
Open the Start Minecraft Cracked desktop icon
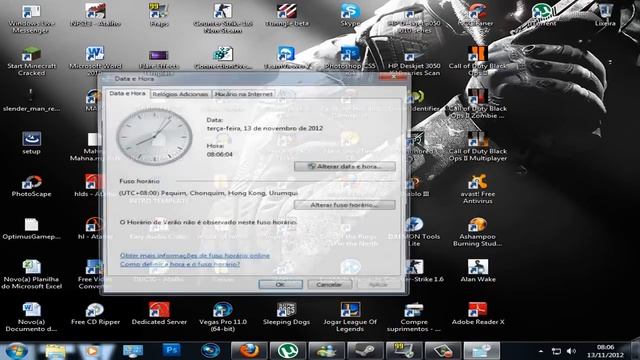pos(31,61)
